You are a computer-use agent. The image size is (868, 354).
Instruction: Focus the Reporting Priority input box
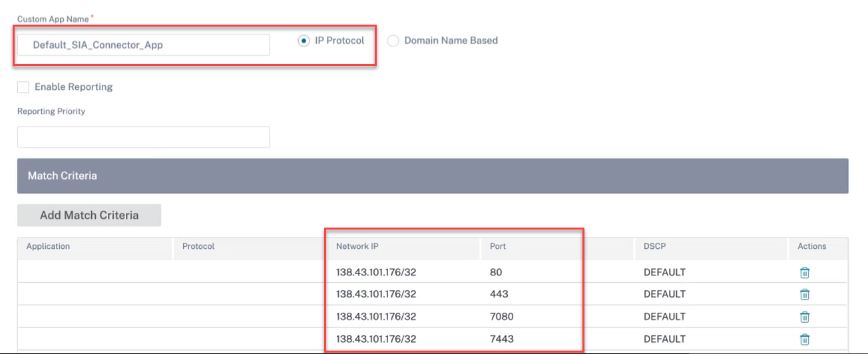pyautogui.click(x=144, y=137)
